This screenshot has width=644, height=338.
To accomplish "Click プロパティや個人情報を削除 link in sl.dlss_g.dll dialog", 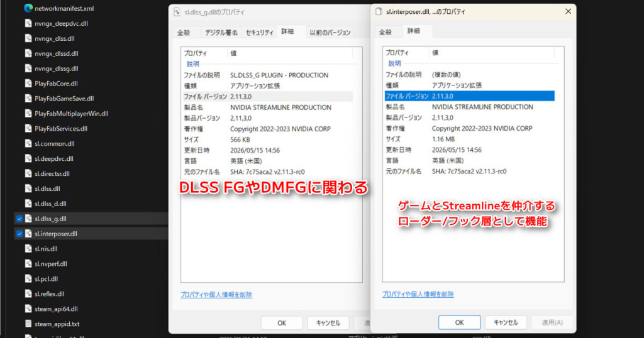I will click(x=216, y=295).
